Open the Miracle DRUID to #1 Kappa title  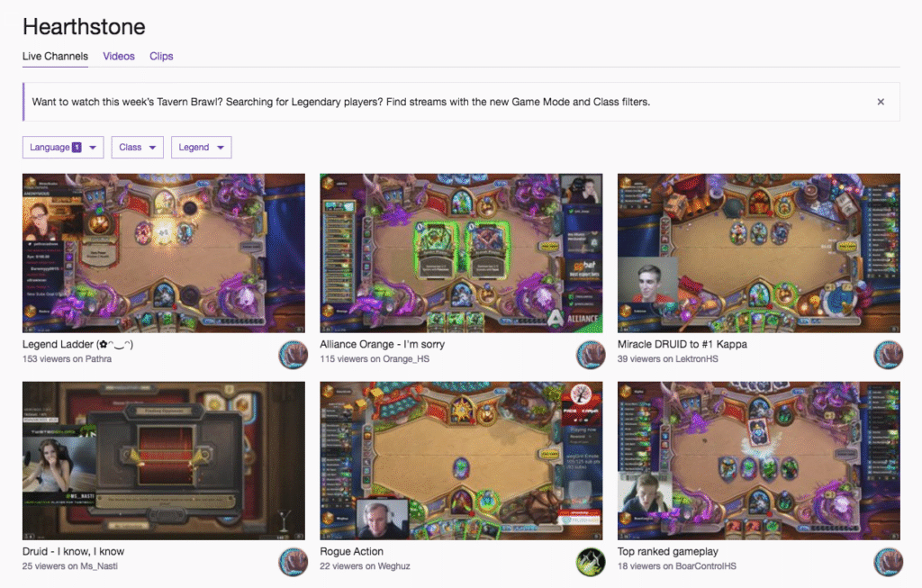pos(682,344)
